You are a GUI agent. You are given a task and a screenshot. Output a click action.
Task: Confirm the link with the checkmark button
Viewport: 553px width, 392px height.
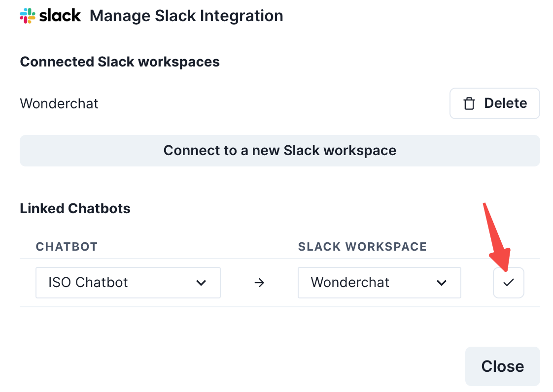508,283
